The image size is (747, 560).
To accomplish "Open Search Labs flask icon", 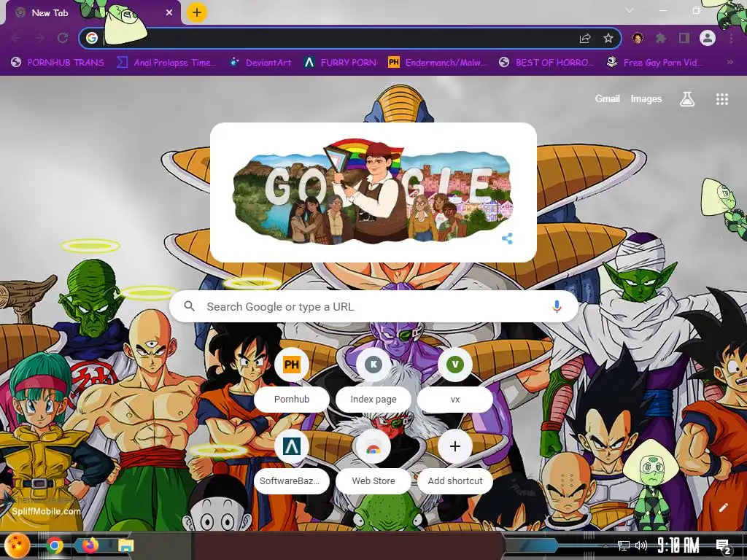I will (x=687, y=99).
